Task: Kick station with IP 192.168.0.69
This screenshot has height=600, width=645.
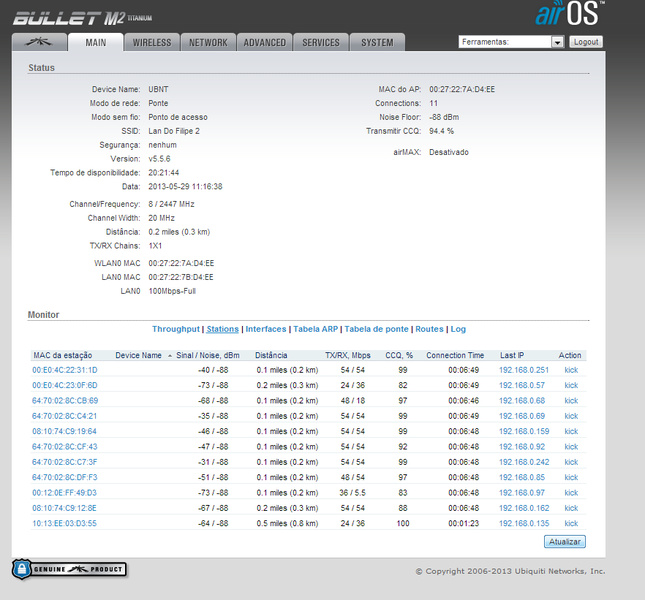Action: 571,416
